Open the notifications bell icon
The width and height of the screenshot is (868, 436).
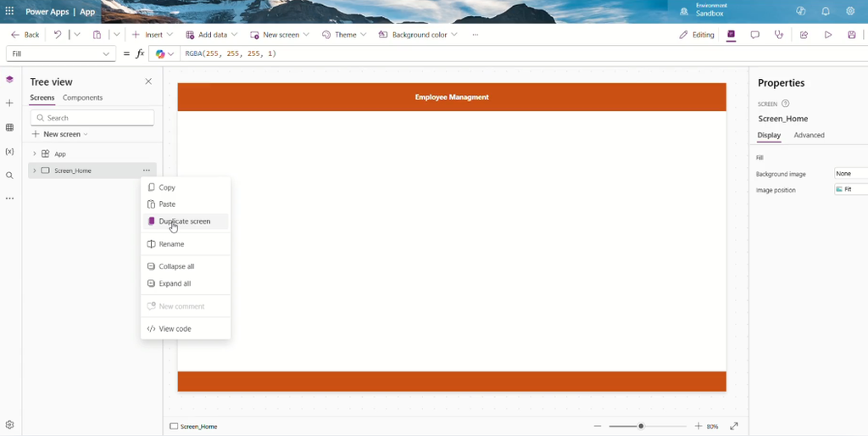pos(826,11)
